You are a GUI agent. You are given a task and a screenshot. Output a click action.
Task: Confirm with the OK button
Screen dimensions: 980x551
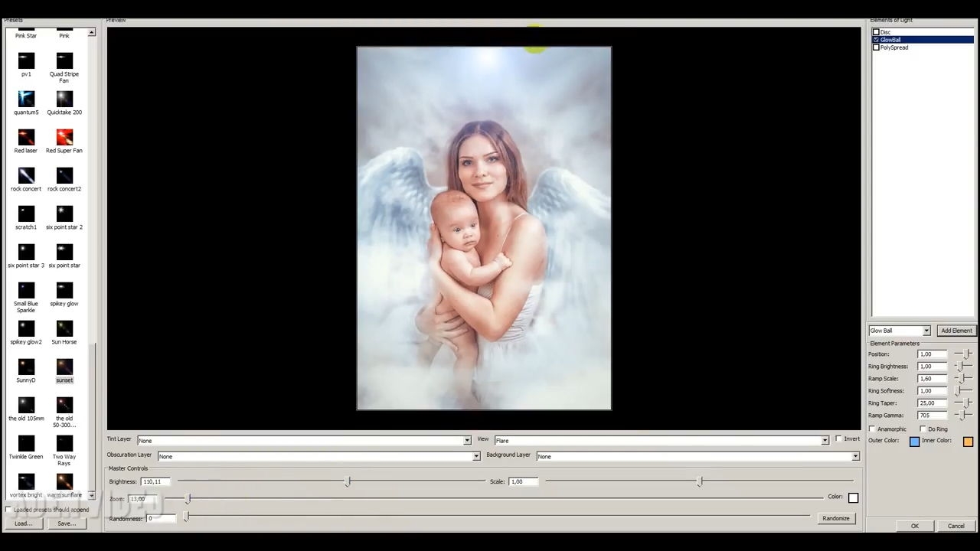[x=914, y=526]
